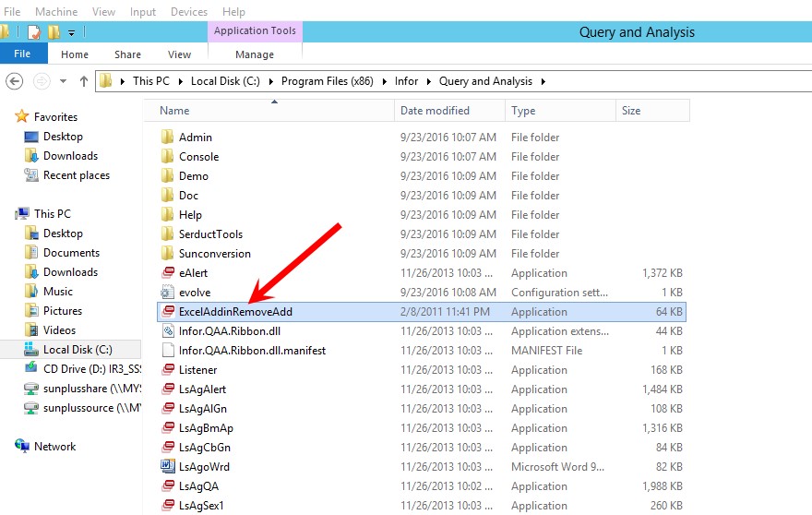Select Local Disk (C:) in navigation pane
Image resolution: width=812 pixels, height=515 pixels.
(78, 350)
